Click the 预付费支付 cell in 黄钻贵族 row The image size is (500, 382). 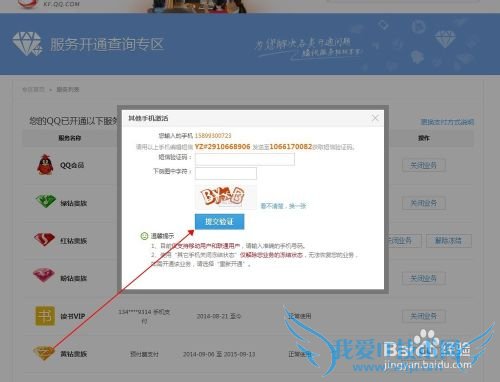point(144,354)
